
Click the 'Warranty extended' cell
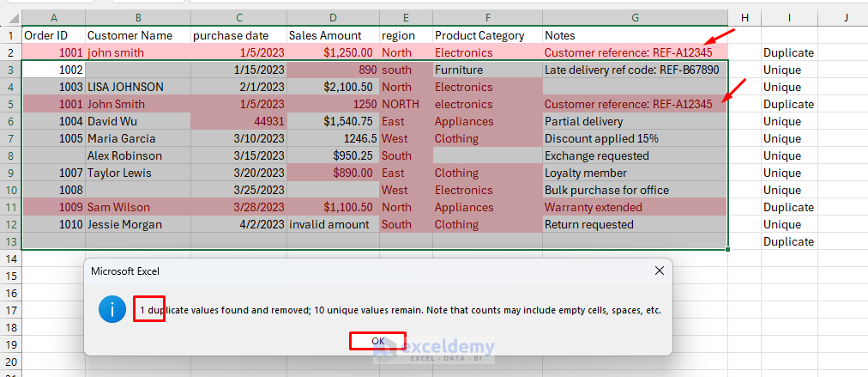[635, 207]
